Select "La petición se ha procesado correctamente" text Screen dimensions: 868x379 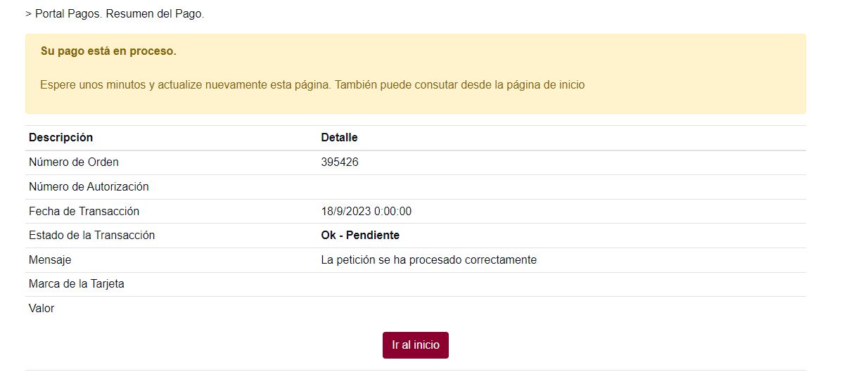(428, 260)
